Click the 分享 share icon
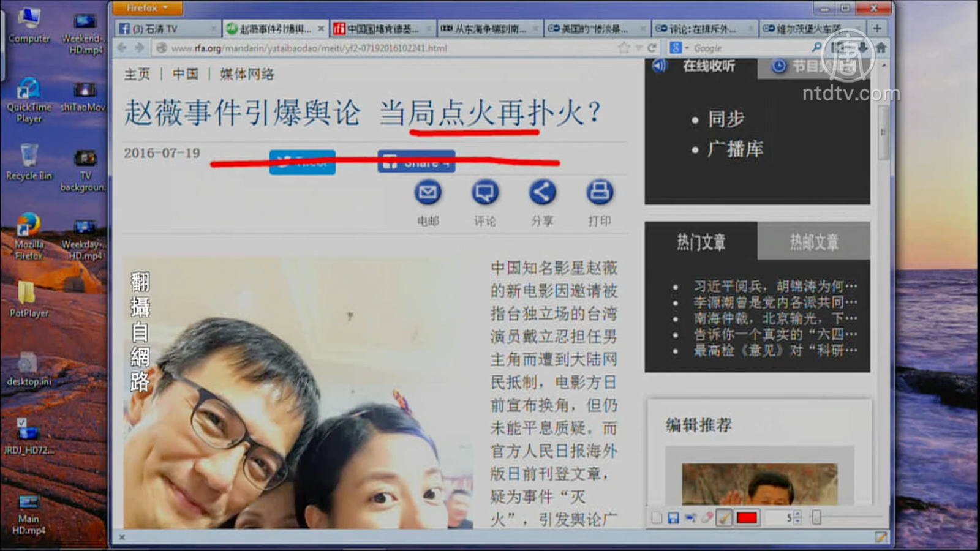Viewport: 980px width, 551px height. pyautogui.click(x=542, y=193)
